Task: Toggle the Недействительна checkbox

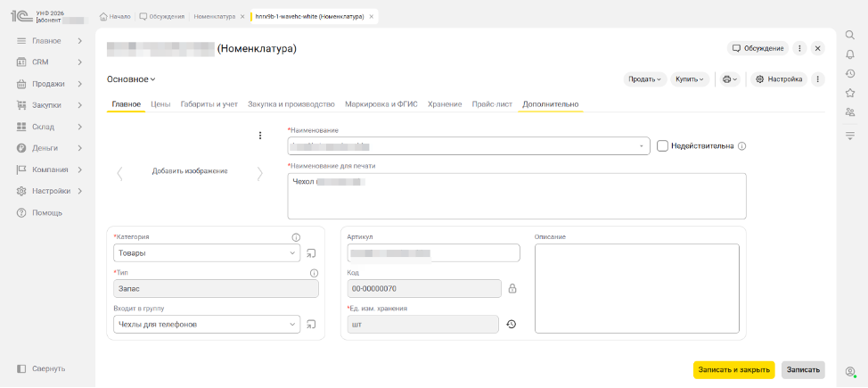Action: point(662,146)
